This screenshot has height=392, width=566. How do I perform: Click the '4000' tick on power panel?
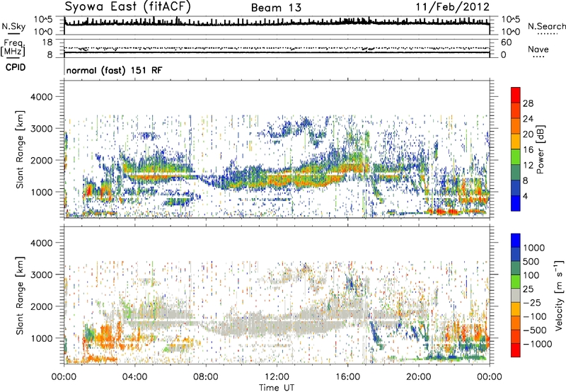click(x=41, y=97)
